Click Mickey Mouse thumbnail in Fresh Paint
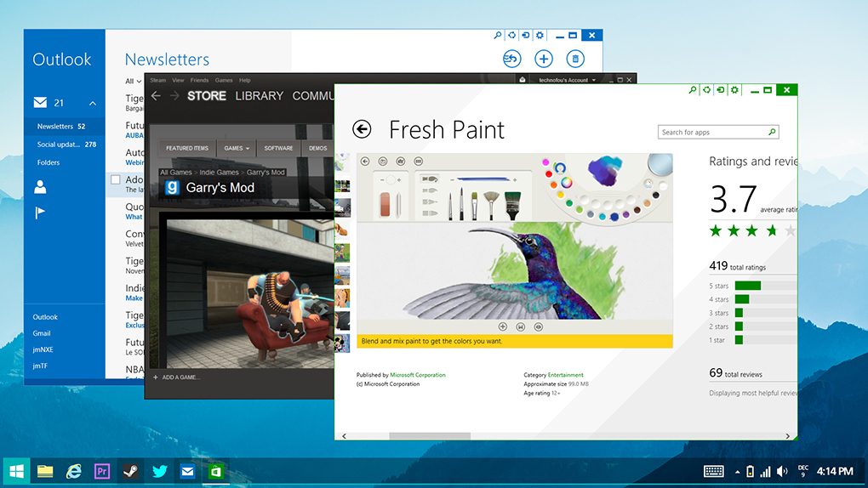This screenshot has height=488, width=868. click(342, 343)
